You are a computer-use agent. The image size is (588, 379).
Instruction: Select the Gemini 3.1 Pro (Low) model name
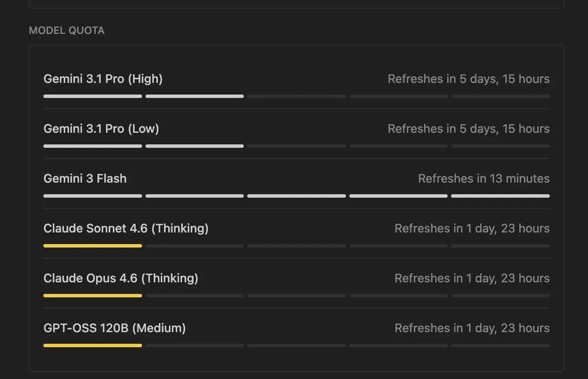tap(101, 129)
